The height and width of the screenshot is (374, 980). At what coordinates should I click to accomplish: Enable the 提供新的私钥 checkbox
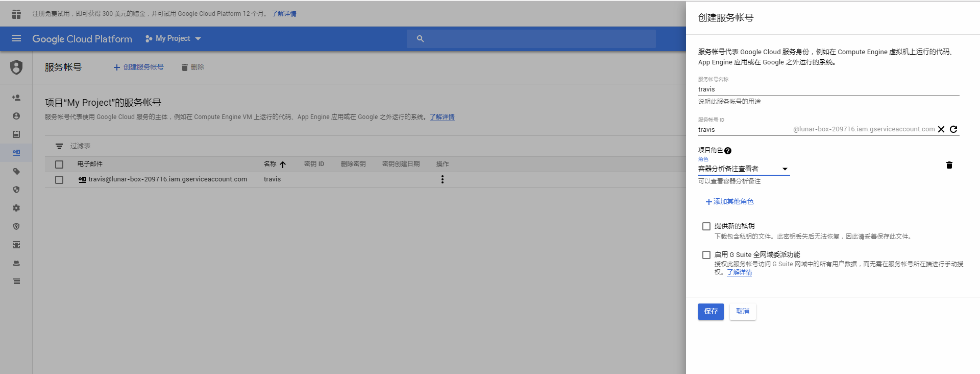[x=706, y=226]
